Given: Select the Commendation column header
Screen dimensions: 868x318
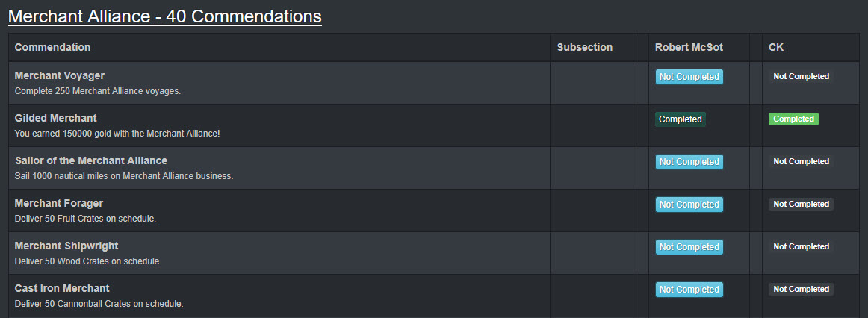Looking at the screenshot, I should (52, 48).
